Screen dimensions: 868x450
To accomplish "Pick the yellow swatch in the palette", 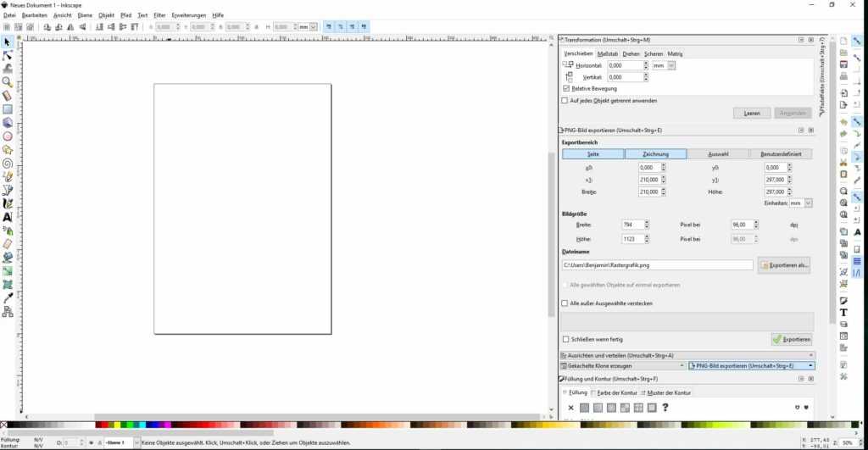I will (x=117, y=425).
